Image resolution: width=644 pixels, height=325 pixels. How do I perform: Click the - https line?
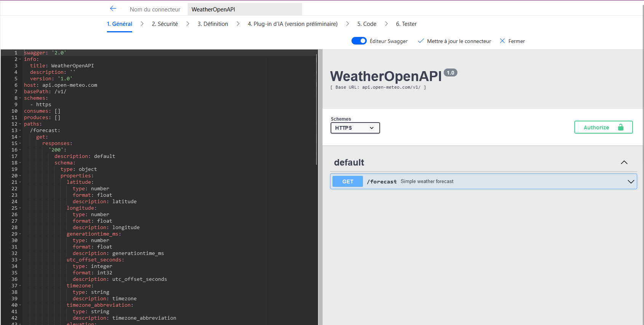41,105
